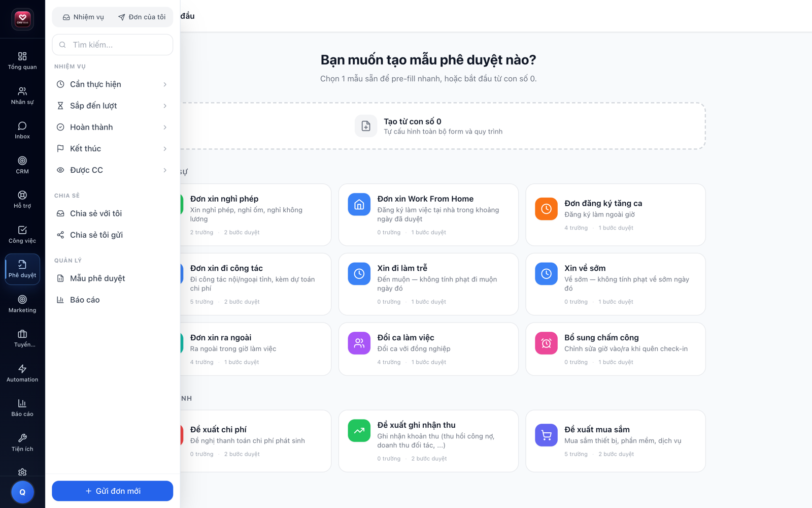Expand the Cần thực hiện chevron
Viewport: 812px width, 508px height.
[x=165, y=84]
